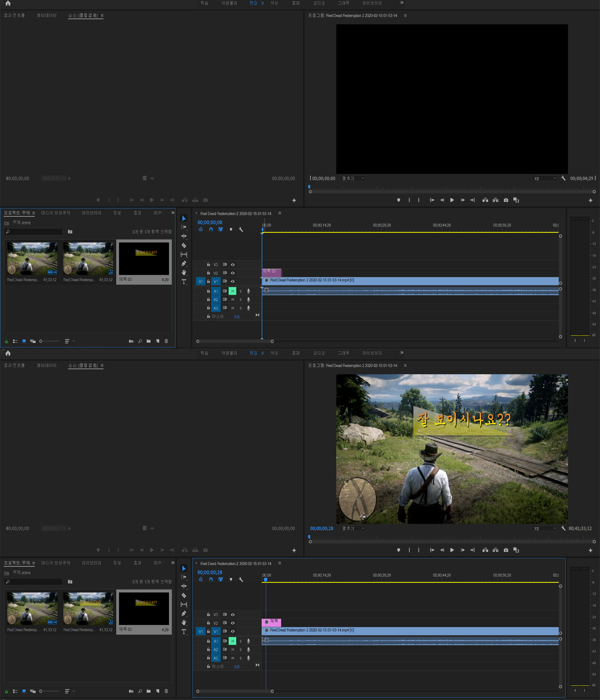Click Automate to Sequence icon in upper Project panel
The image size is (600, 700).
tap(131, 341)
